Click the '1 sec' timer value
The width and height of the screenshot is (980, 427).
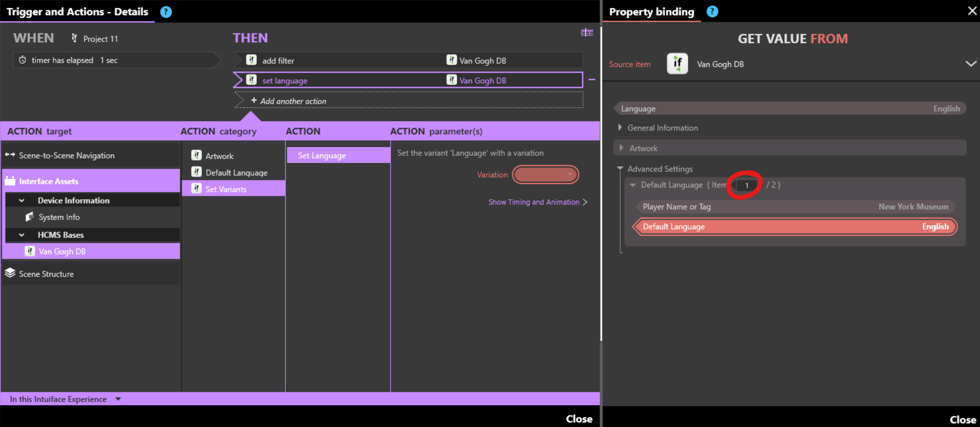click(109, 60)
